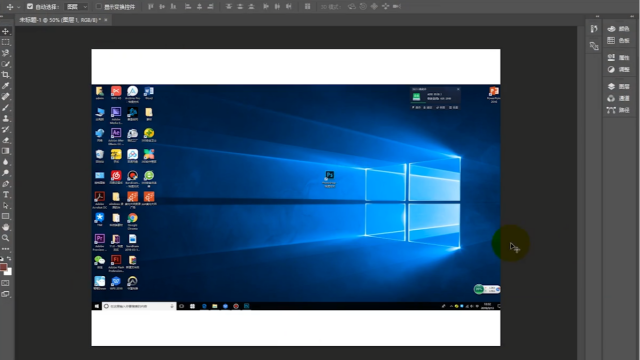Open the foreground color picker
640x360 pixels.
point(3,267)
